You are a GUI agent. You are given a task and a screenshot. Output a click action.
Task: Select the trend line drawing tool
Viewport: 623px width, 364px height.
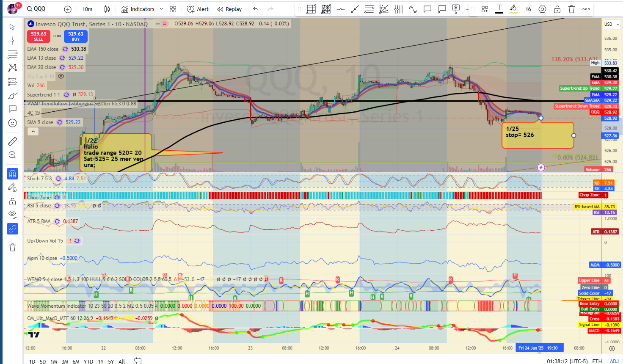click(x=355, y=9)
